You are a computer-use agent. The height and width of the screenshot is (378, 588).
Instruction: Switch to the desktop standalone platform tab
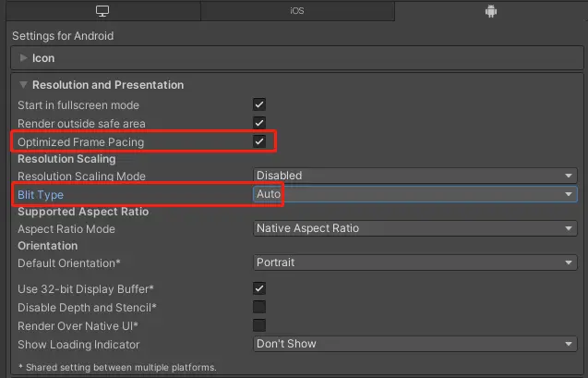click(102, 11)
